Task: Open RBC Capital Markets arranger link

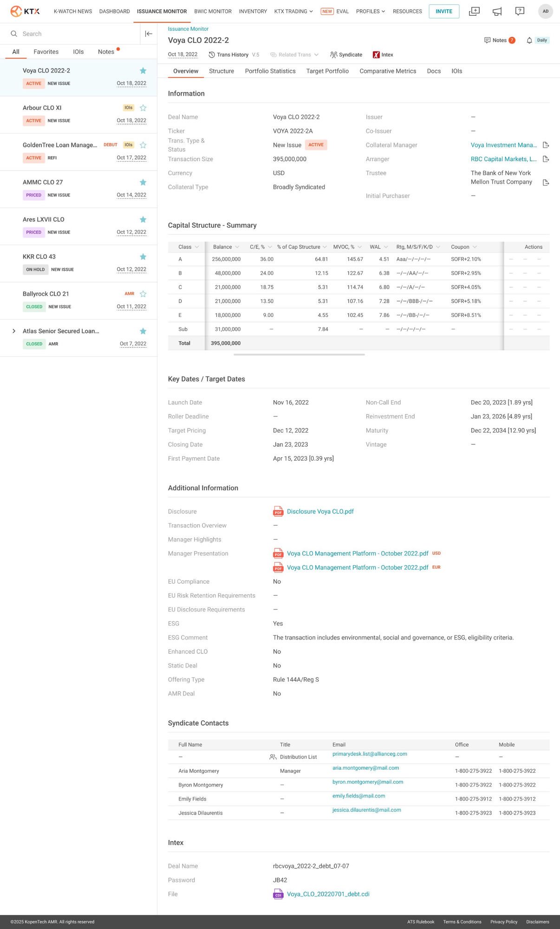Action: point(504,159)
